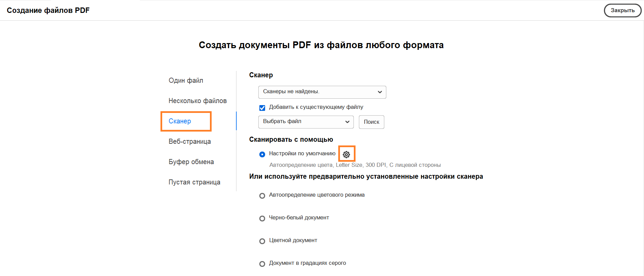The height and width of the screenshot is (276, 644).
Task: Pick "Цветной документ" scan preset
Action: (262, 241)
